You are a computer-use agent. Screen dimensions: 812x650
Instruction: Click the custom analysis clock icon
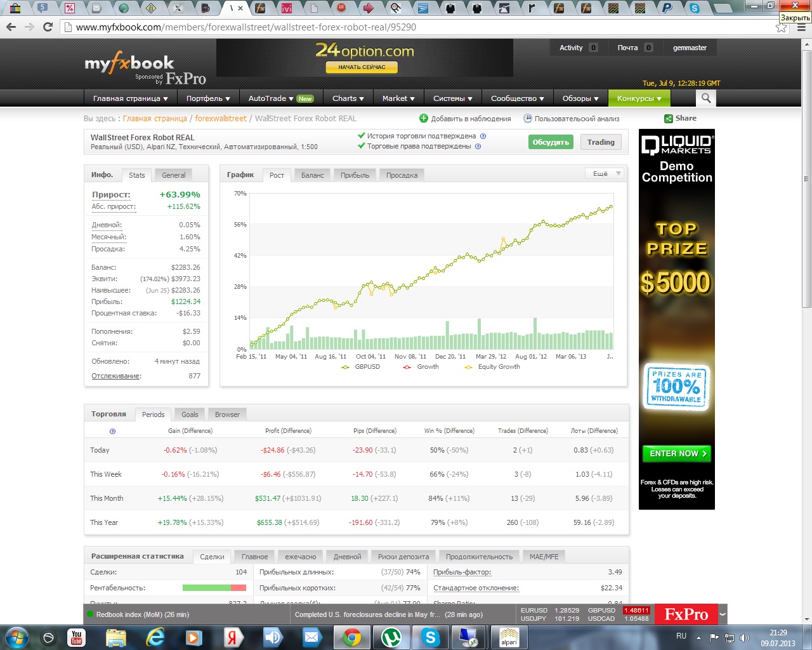pyautogui.click(x=527, y=118)
